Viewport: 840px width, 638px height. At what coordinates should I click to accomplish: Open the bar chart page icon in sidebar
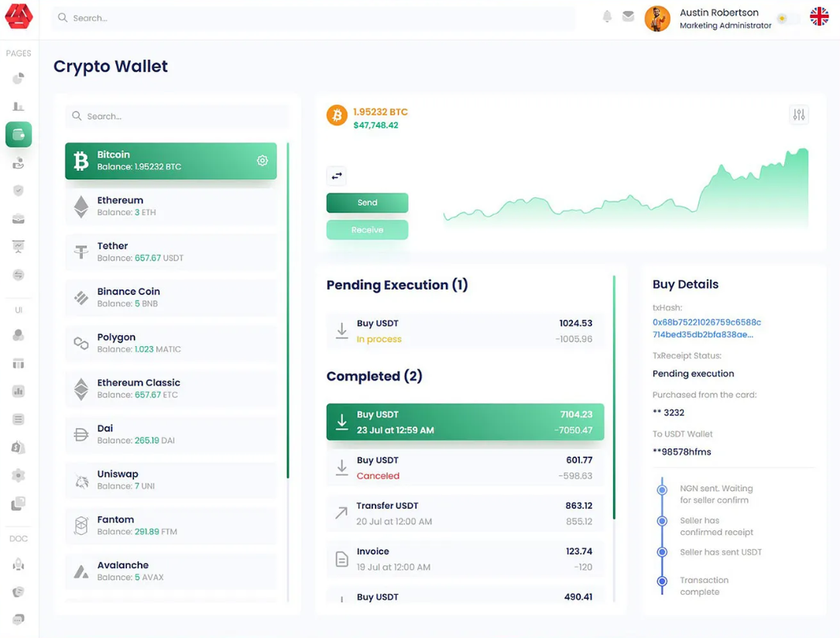[19, 106]
